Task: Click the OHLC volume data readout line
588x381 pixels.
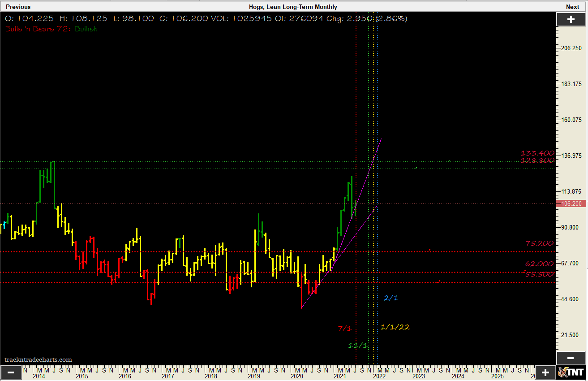Action: coord(206,19)
